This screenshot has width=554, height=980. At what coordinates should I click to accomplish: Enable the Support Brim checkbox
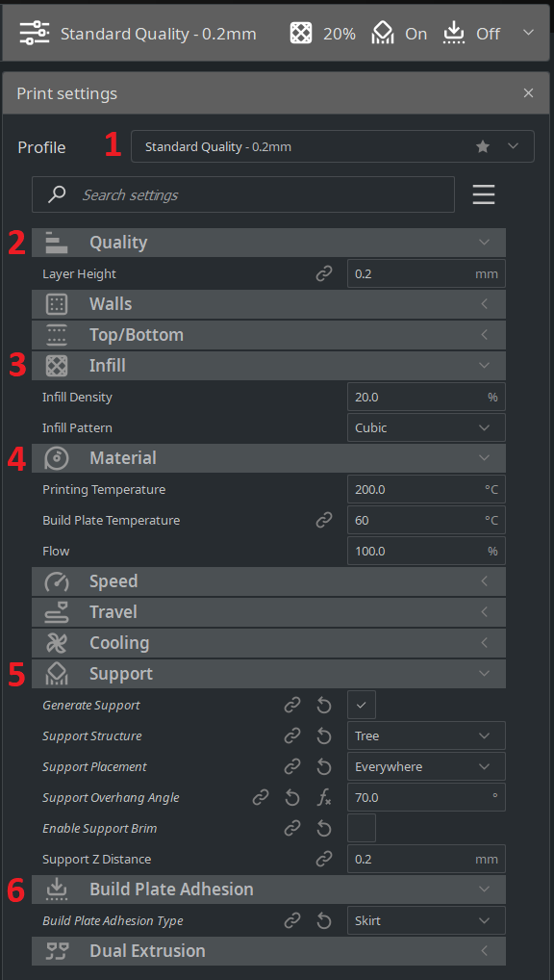[x=362, y=828]
